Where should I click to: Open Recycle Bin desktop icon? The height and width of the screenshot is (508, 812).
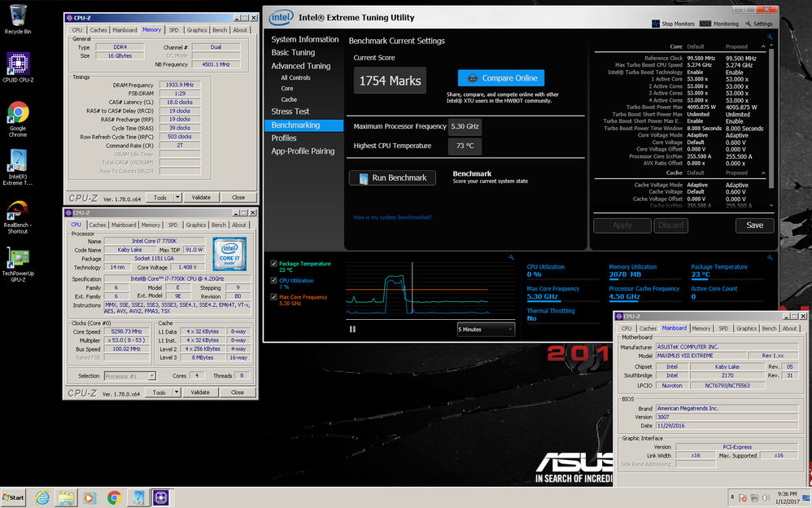point(18,20)
